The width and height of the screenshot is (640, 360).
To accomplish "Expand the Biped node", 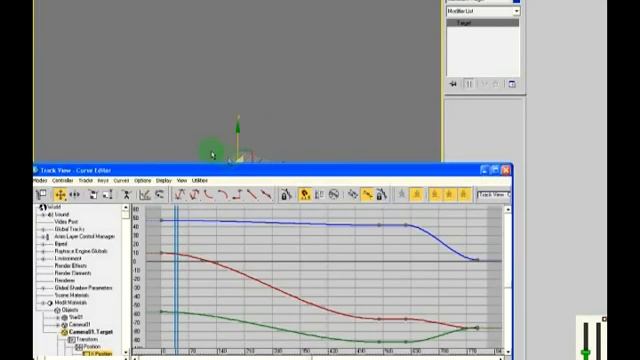I will click(x=43, y=244).
